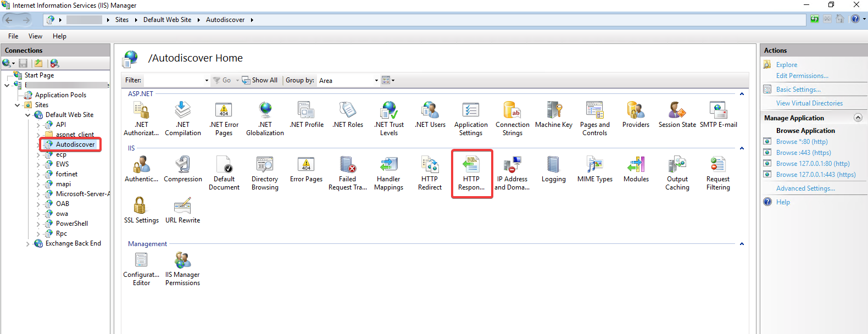Click the Filter input field

173,80
